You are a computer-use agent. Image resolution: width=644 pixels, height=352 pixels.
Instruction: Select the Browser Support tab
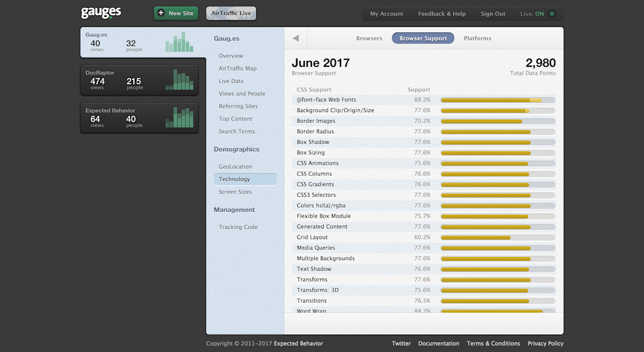point(423,38)
